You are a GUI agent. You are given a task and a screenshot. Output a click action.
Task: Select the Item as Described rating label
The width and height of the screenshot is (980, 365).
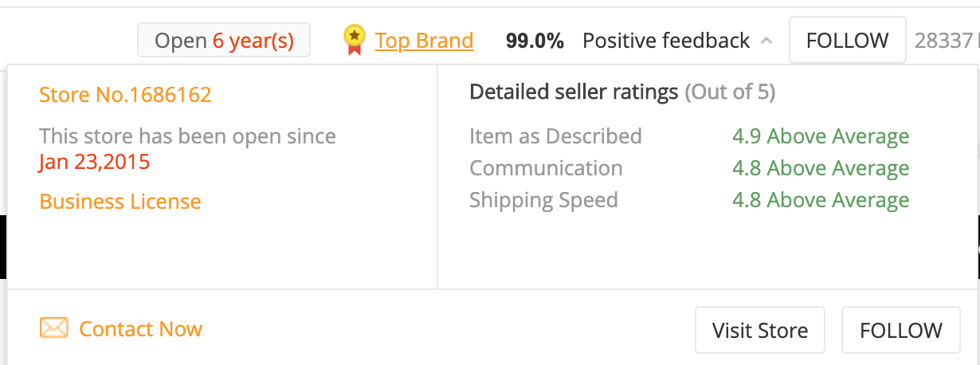555,136
